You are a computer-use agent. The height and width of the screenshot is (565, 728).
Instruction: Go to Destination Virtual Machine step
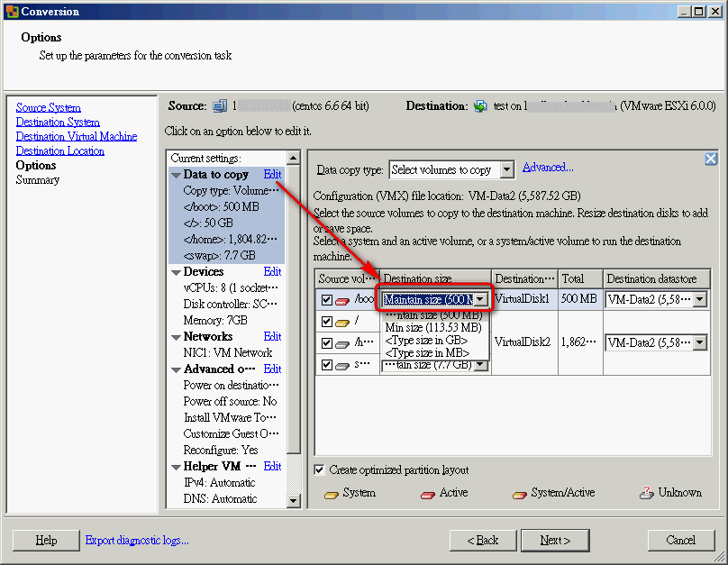coord(77,136)
